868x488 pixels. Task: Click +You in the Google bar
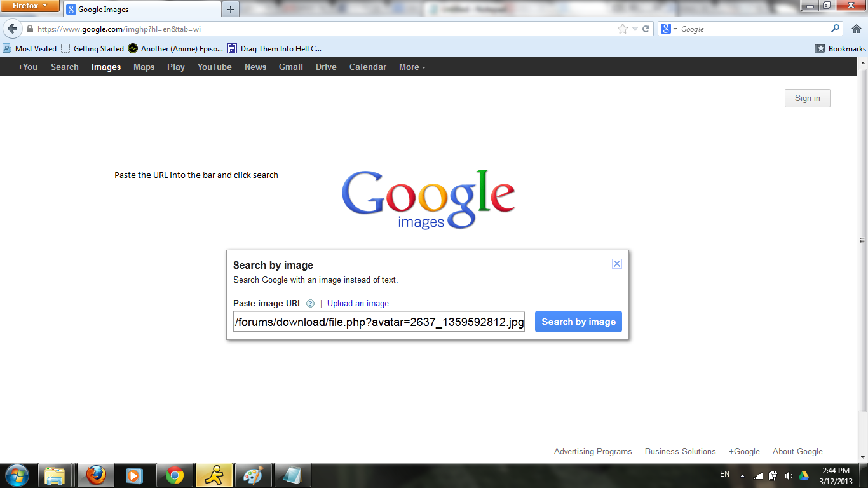[x=27, y=67]
